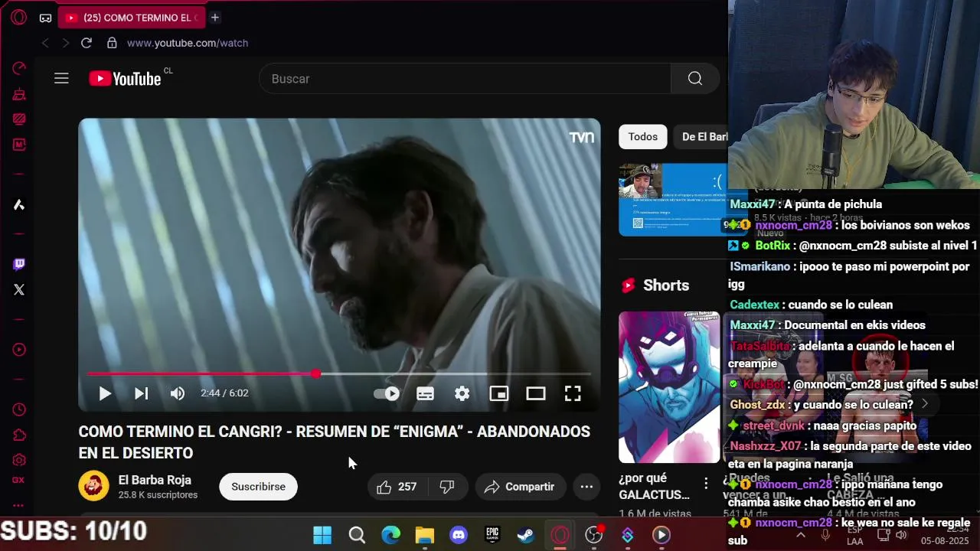The height and width of the screenshot is (551, 980).
Task: Open the recommended video thumbnail under Todos
Action: pyautogui.click(x=672, y=199)
